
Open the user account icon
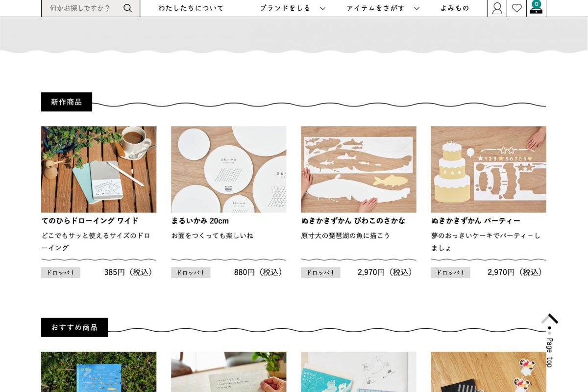pyautogui.click(x=497, y=8)
